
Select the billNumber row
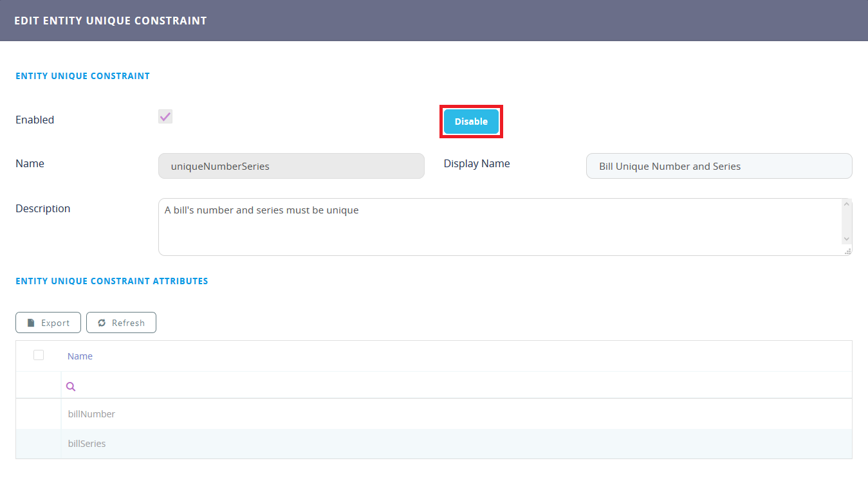[x=91, y=414]
